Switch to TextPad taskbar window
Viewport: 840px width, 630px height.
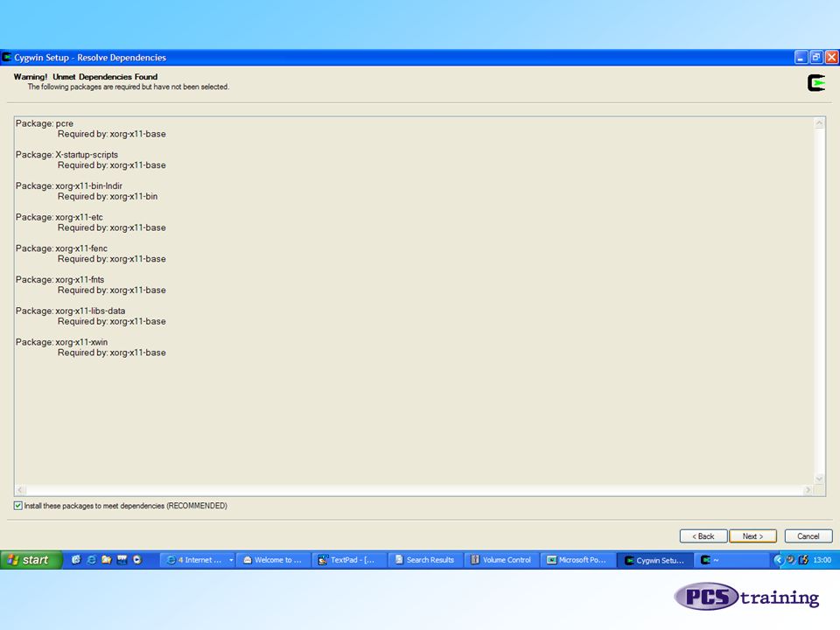(349, 560)
